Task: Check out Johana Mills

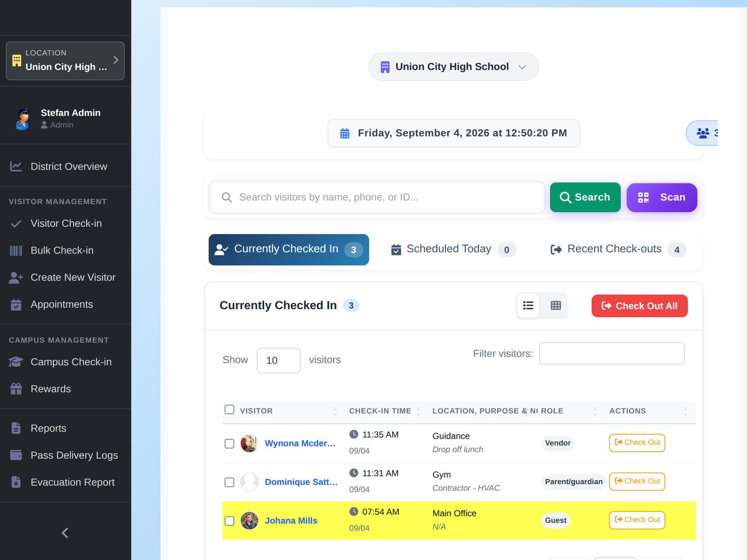Action: click(637, 520)
